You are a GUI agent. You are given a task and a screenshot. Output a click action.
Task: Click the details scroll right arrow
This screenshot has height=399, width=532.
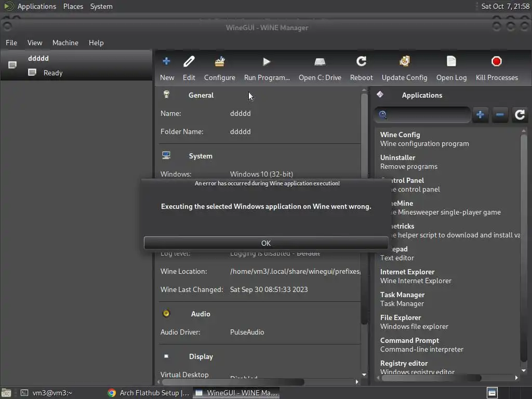[x=356, y=382]
